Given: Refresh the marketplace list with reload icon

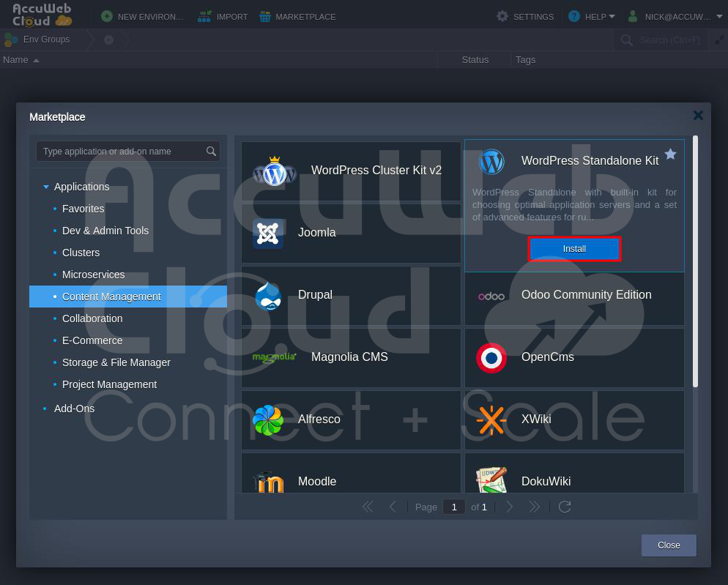Looking at the screenshot, I should pyautogui.click(x=564, y=507).
